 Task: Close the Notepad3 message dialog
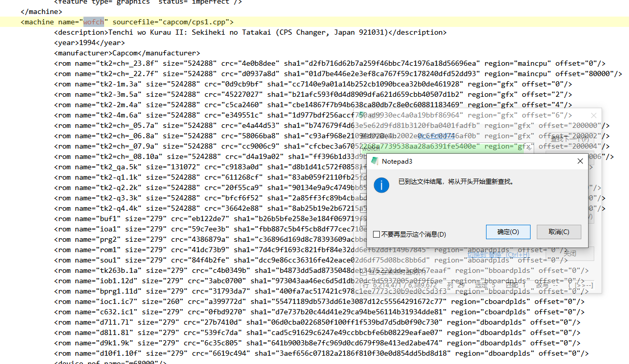pos(580,161)
